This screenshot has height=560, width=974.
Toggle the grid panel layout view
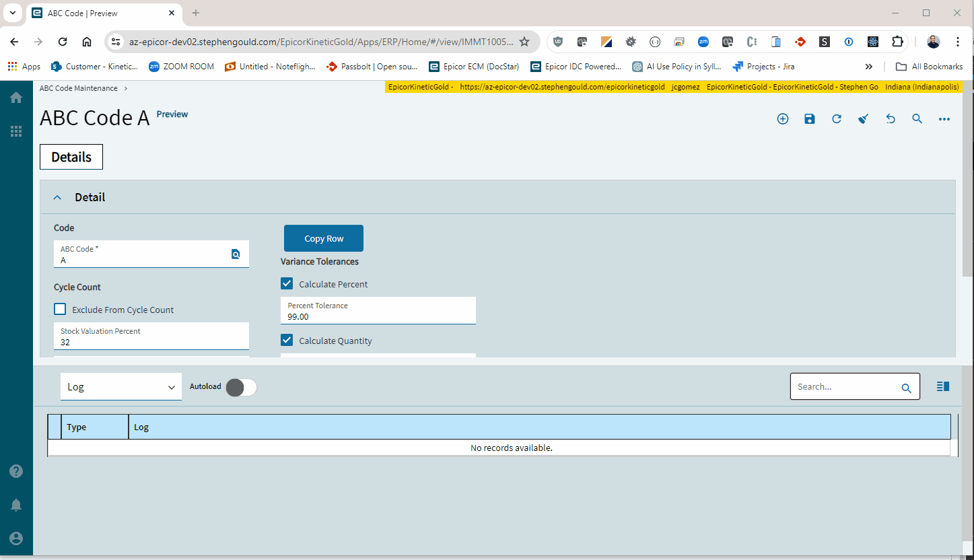942,386
